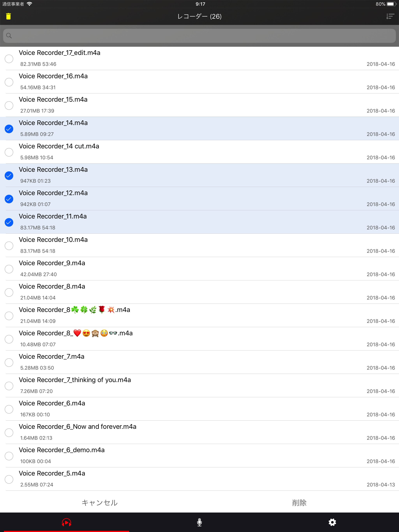Select the Voice Recorder_10.m4a circle

click(x=9, y=246)
